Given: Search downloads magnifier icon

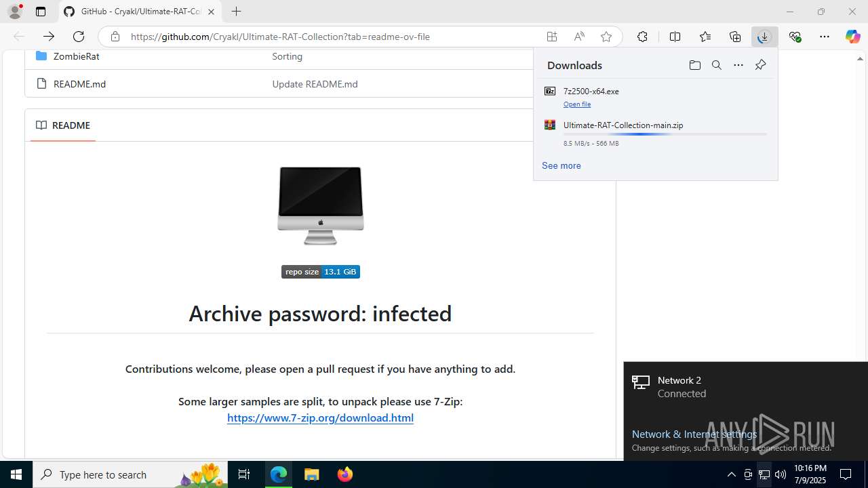Looking at the screenshot, I should 716,65.
